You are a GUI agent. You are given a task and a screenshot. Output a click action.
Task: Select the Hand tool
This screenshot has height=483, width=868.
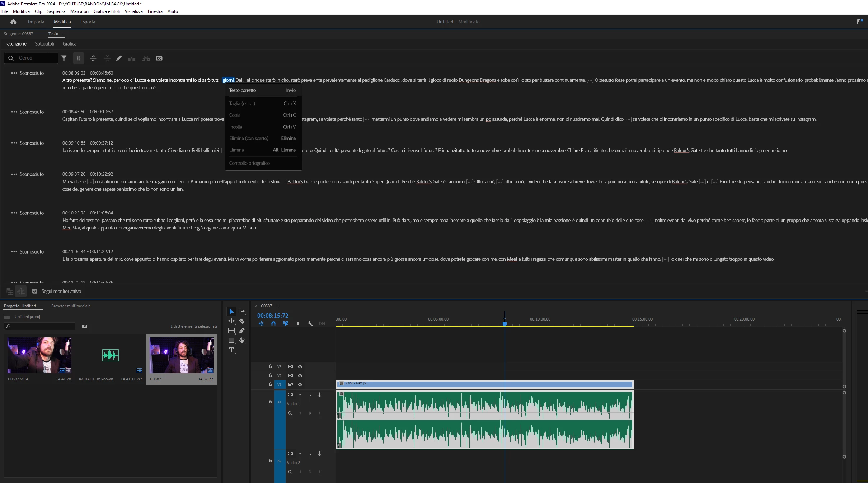(x=242, y=341)
